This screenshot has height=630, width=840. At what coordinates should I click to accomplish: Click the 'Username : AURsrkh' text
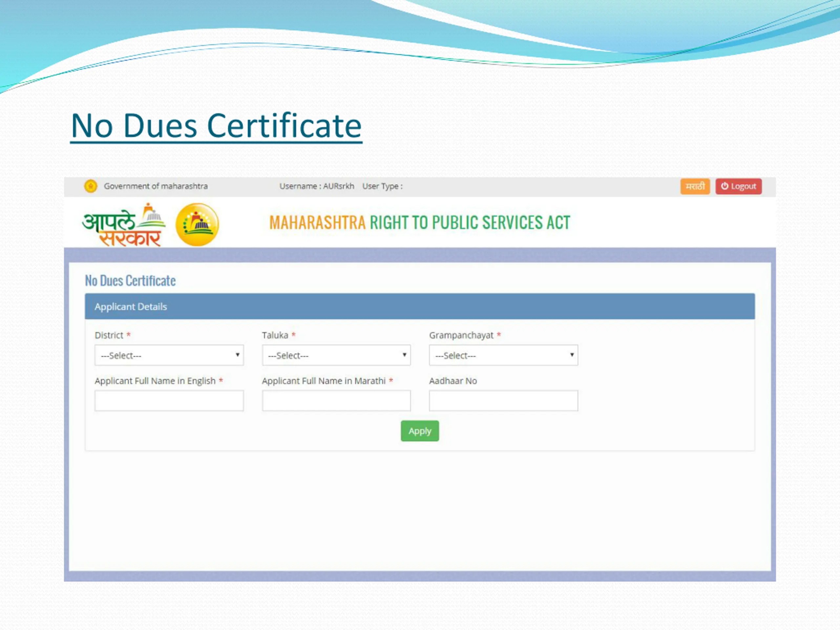(317, 186)
